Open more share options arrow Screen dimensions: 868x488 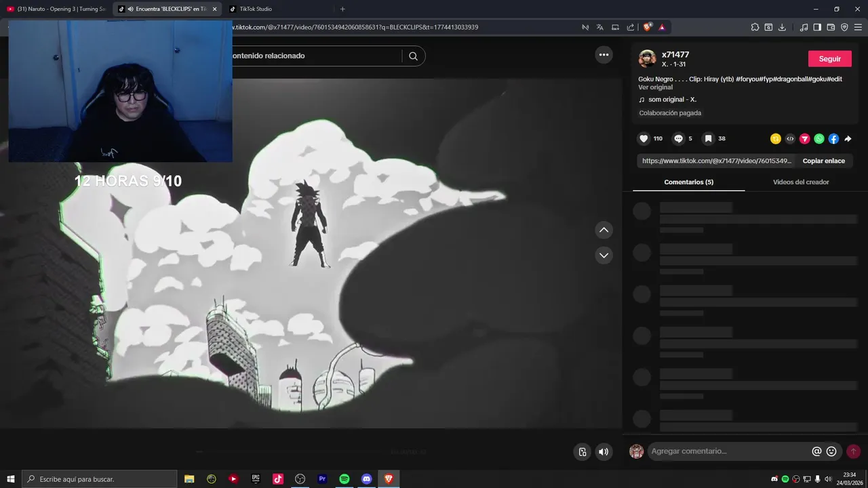tap(848, 139)
